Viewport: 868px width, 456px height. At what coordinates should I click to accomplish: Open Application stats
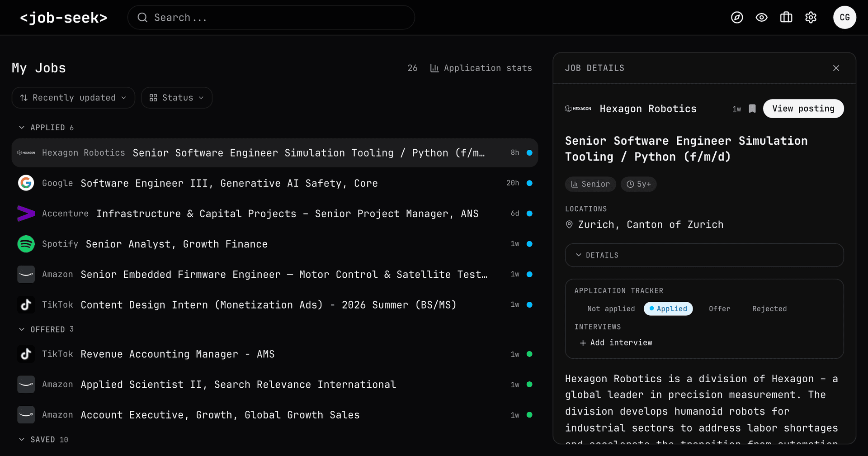(x=481, y=68)
